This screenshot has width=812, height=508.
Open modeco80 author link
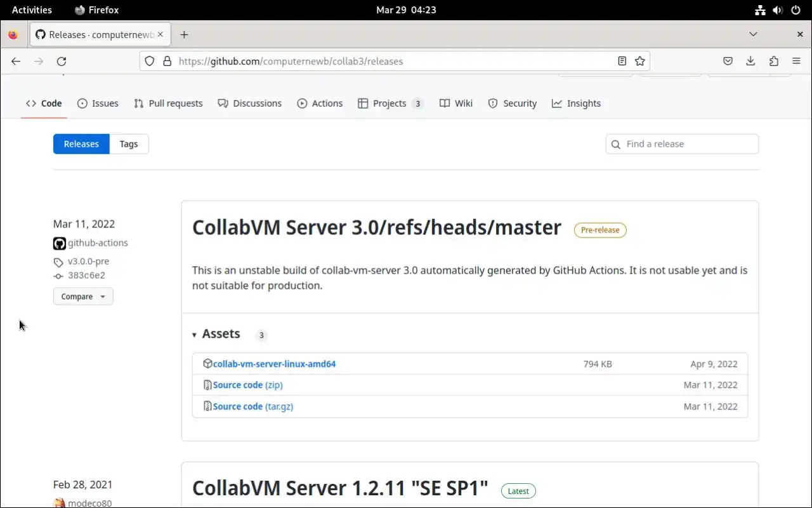(x=89, y=504)
